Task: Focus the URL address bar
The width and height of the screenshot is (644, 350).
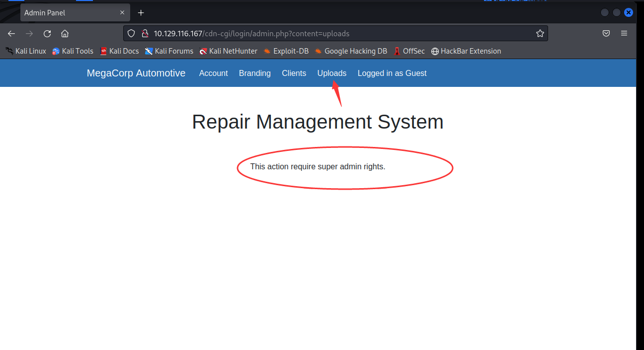Action: point(342,34)
